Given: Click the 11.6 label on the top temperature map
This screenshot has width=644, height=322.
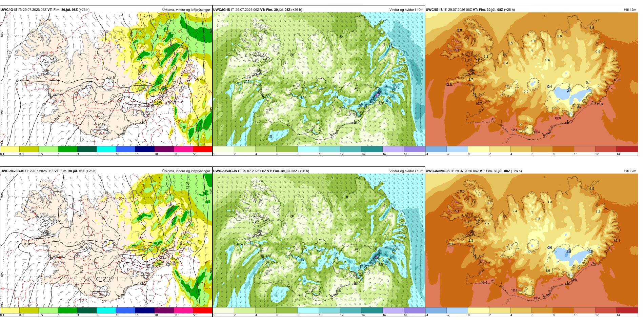Looking at the screenshot, I should click(x=600, y=104).
